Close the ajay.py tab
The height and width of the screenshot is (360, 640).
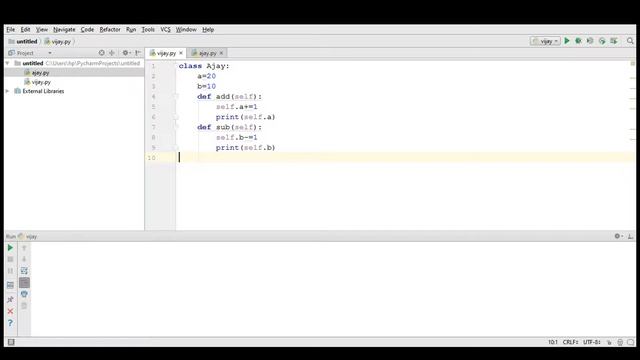click(221, 53)
